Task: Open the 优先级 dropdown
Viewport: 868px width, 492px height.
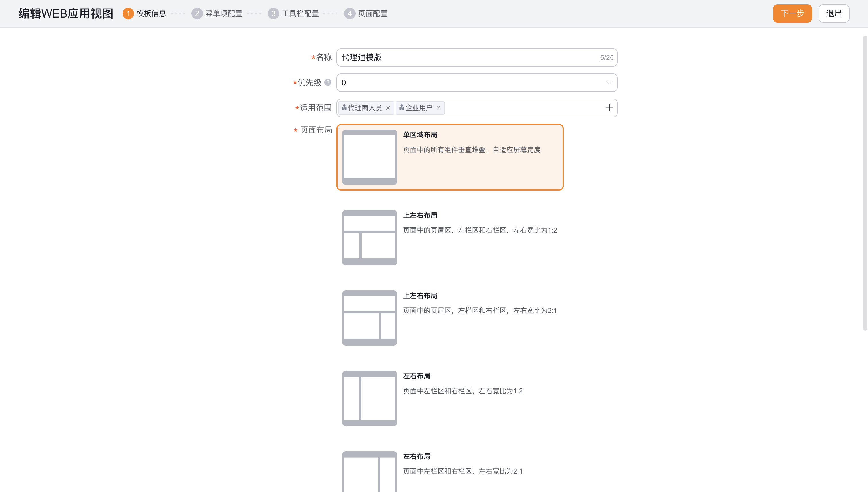Action: pos(477,82)
